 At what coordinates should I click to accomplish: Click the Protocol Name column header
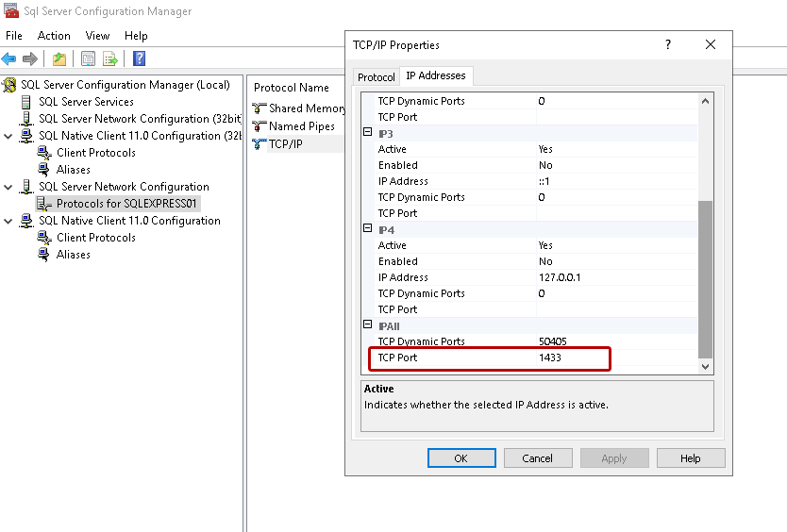(x=292, y=88)
